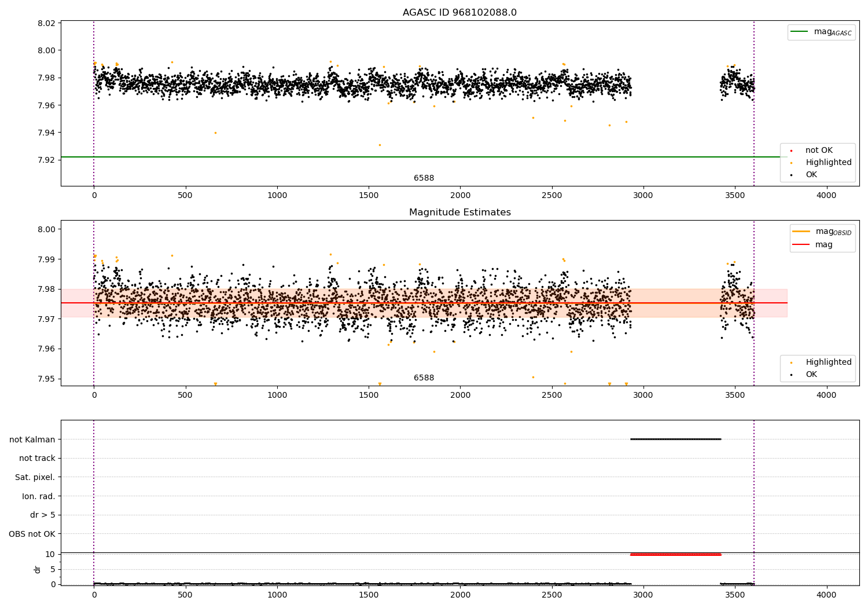Image resolution: width=868 pixels, height=608 pixels.
Task: Click the '6588' label in top plot
Action: [x=424, y=178]
